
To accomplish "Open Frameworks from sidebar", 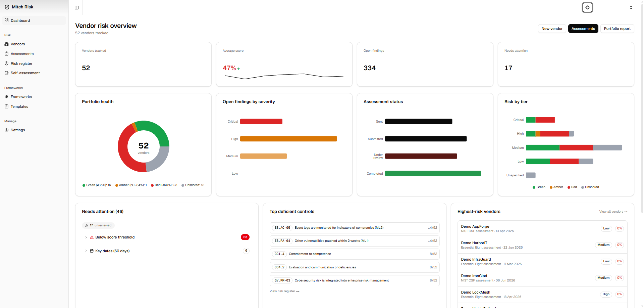I will click(x=34, y=97).
